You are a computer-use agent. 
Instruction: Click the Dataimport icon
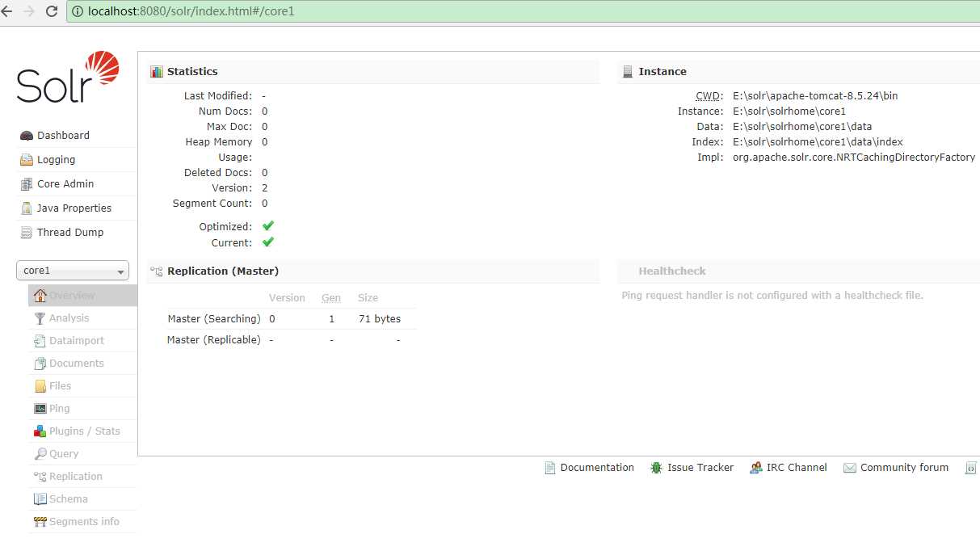(x=40, y=341)
